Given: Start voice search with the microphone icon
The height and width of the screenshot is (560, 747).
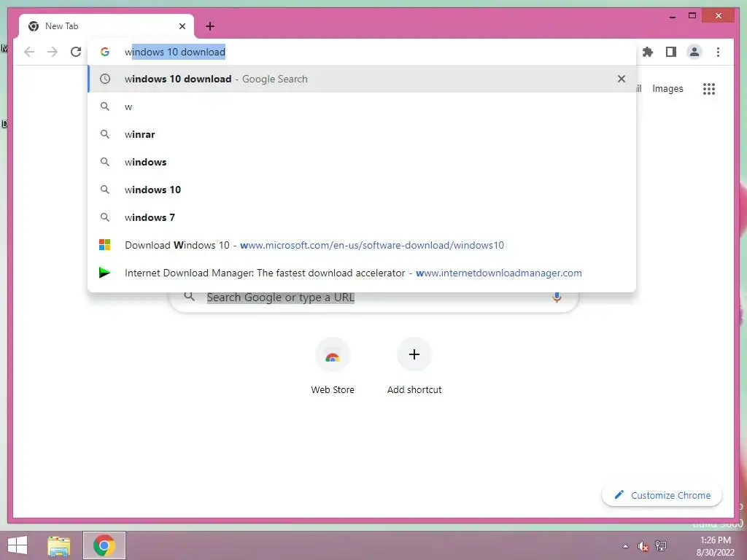Looking at the screenshot, I should pyautogui.click(x=557, y=297).
